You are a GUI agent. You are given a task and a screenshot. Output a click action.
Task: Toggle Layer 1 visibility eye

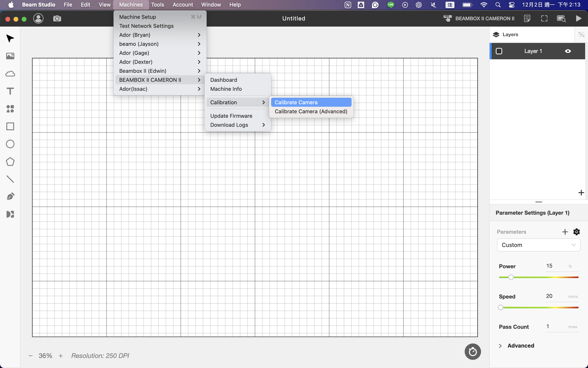point(568,51)
